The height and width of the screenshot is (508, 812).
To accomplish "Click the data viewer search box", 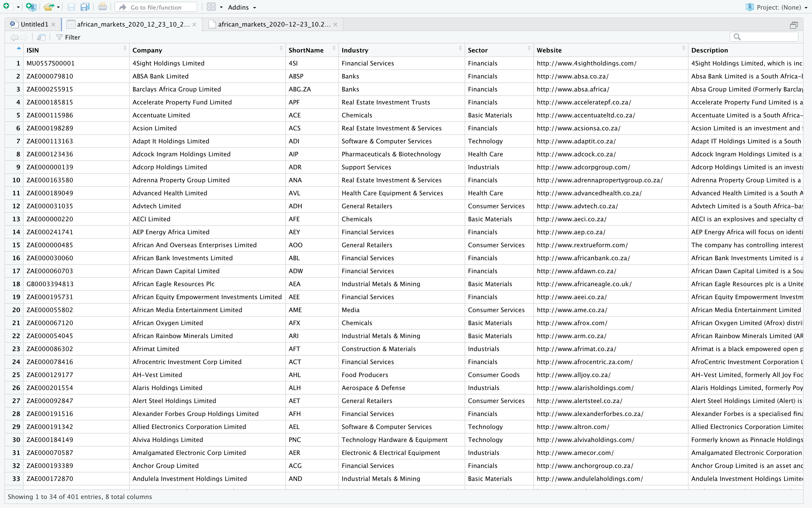I will pyautogui.click(x=764, y=37).
